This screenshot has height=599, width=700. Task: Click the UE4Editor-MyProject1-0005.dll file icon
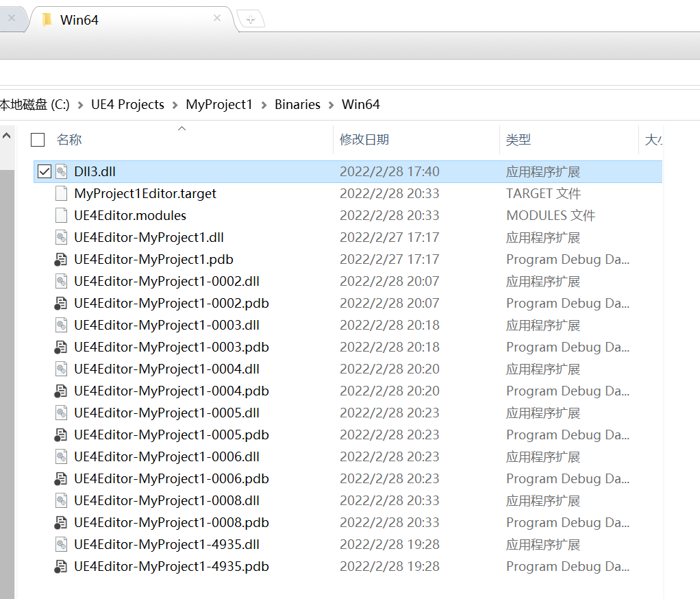[61, 413]
